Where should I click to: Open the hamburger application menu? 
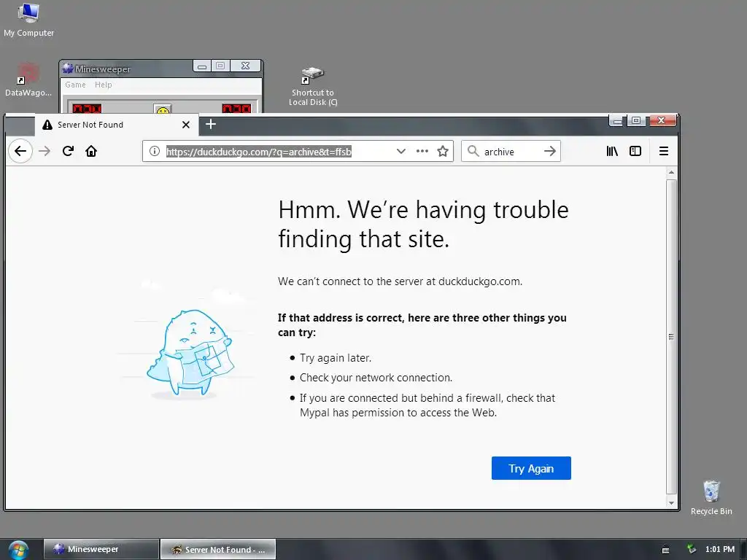664,151
